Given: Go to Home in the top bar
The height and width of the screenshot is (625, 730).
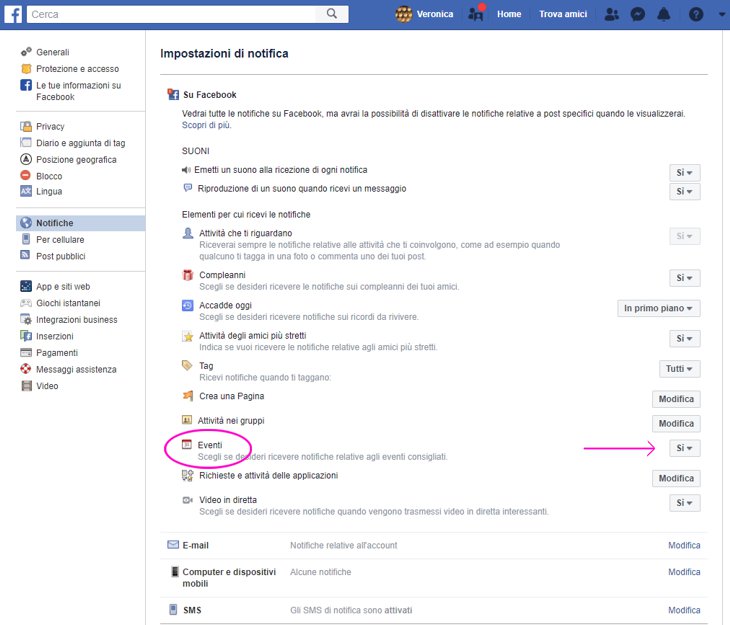Looking at the screenshot, I should (x=509, y=14).
